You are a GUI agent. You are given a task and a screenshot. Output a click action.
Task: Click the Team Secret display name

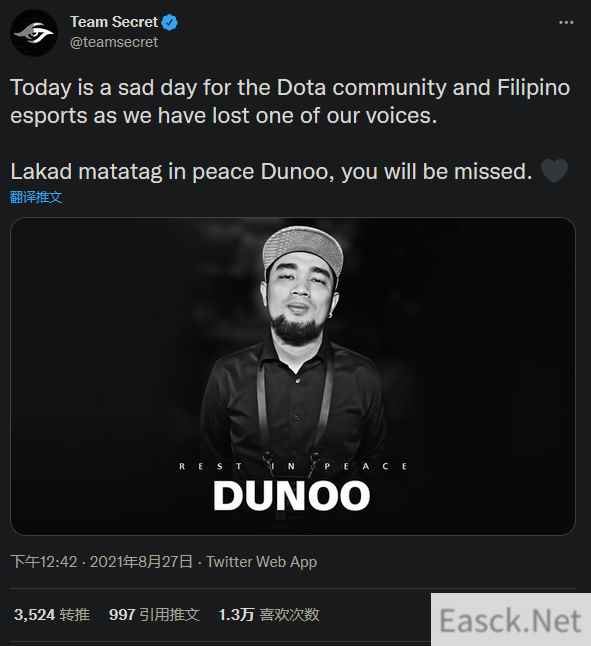tap(114, 22)
